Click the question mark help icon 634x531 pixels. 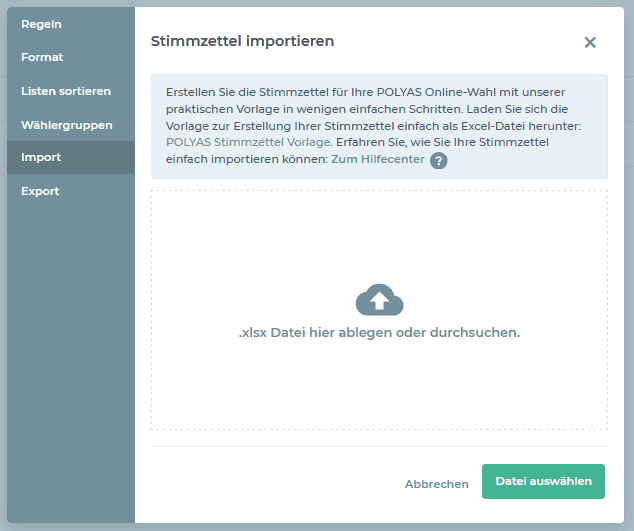[x=438, y=161]
